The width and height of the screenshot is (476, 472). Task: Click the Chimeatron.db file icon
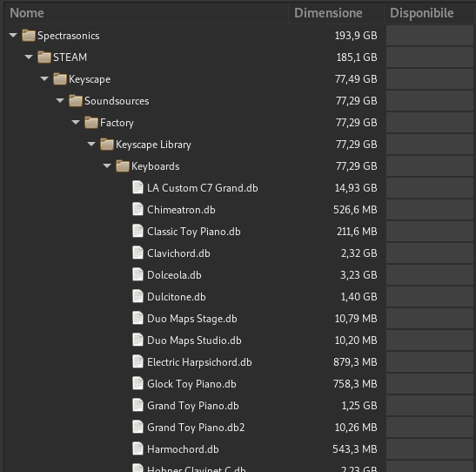pyautogui.click(x=137, y=209)
